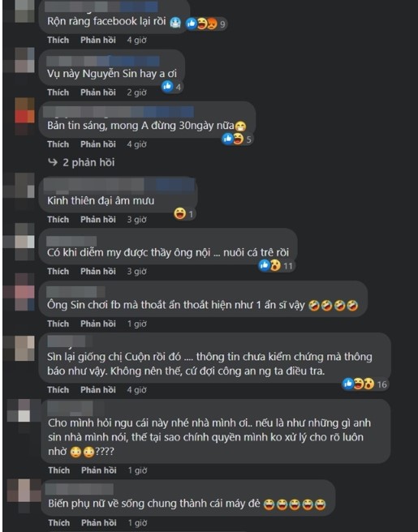Reply to "Sìn lại giống chị Cuộn" comment

point(98,390)
